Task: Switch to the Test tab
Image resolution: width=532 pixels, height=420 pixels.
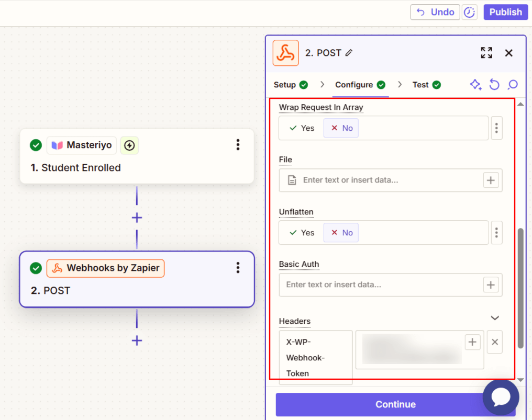Action: (x=426, y=85)
